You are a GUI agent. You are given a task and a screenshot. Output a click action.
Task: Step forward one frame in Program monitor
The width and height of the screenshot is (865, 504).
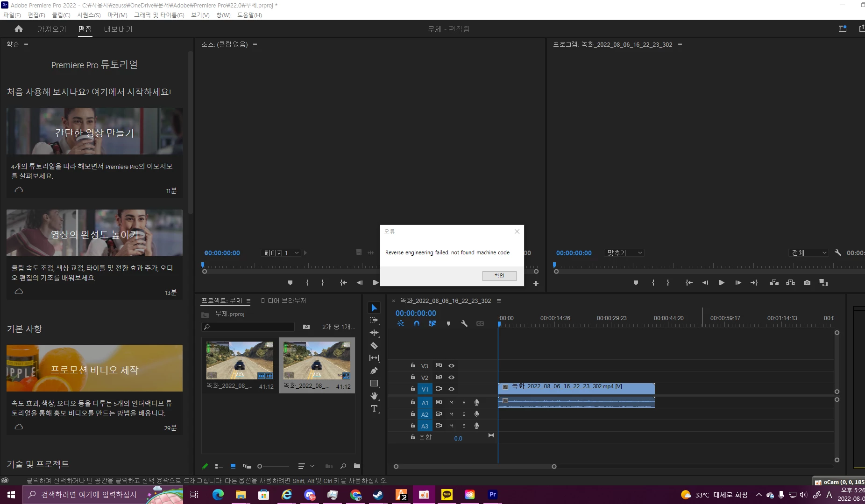(738, 283)
